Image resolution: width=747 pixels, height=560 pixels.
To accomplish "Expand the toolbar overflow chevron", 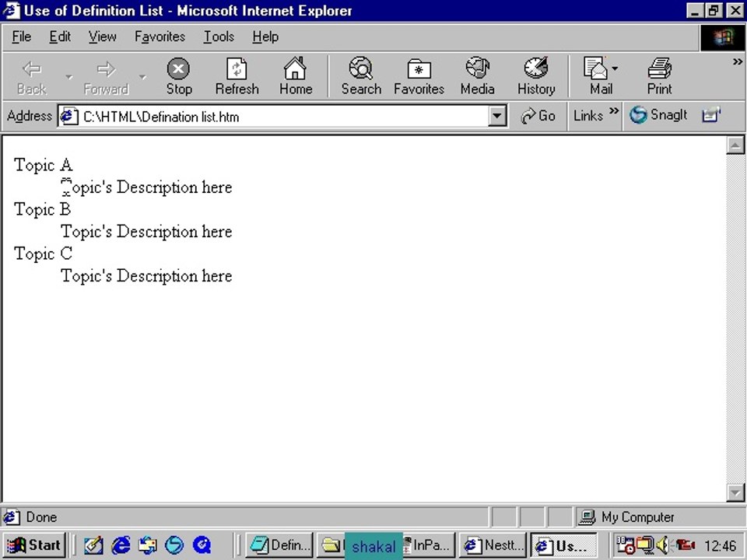I will [x=738, y=61].
